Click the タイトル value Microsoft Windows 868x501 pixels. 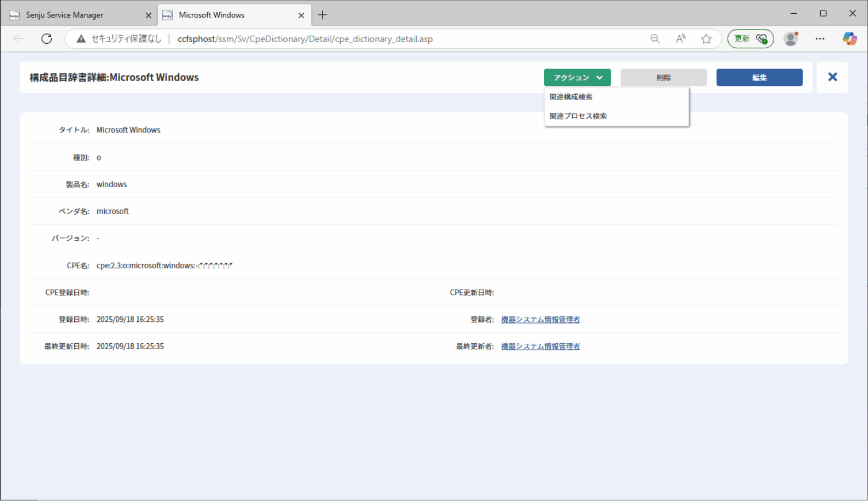[128, 130]
